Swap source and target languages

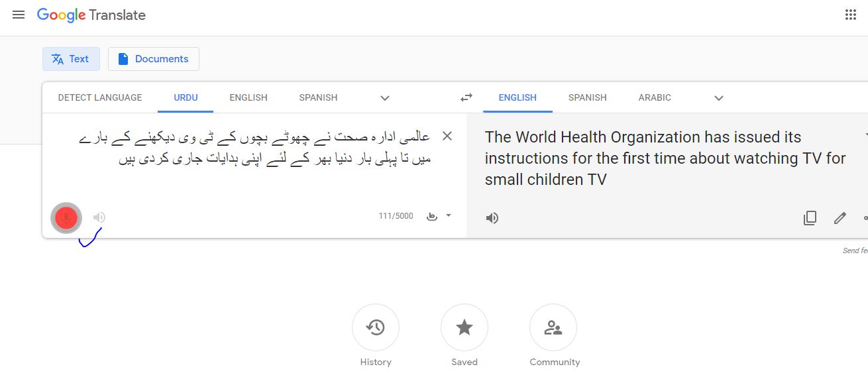[x=466, y=97]
